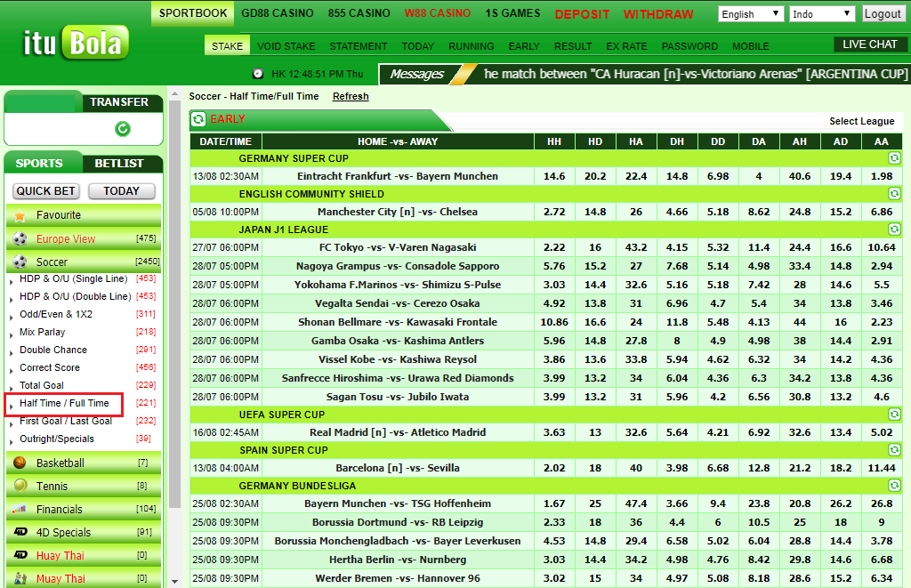Click HH odds 2.02 for Barcelona-Sevilla
911x588 pixels.
(x=554, y=468)
